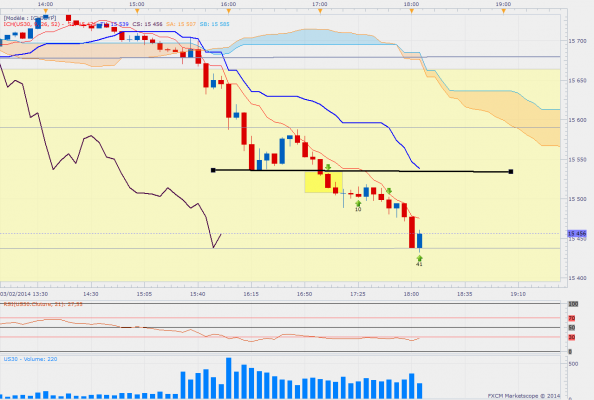The image size is (594, 400).
Task: Click the orange 16:00 hour marker triangle
Action: coord(228,11)
